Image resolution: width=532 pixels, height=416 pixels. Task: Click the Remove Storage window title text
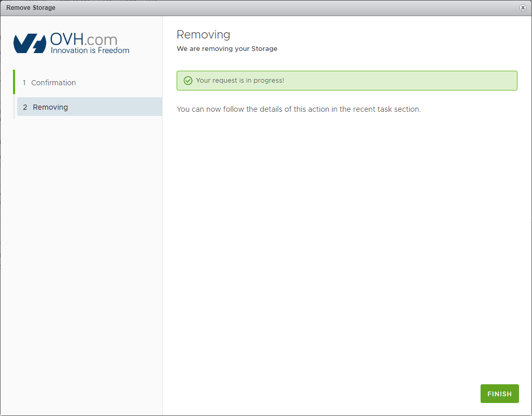31,8
